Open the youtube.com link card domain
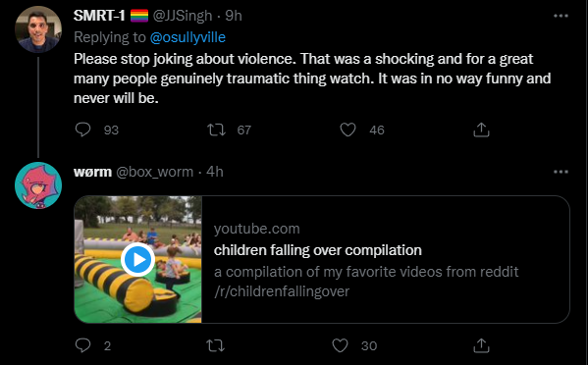The height and width of the screenshot is (365, 588). click(257, 229)
